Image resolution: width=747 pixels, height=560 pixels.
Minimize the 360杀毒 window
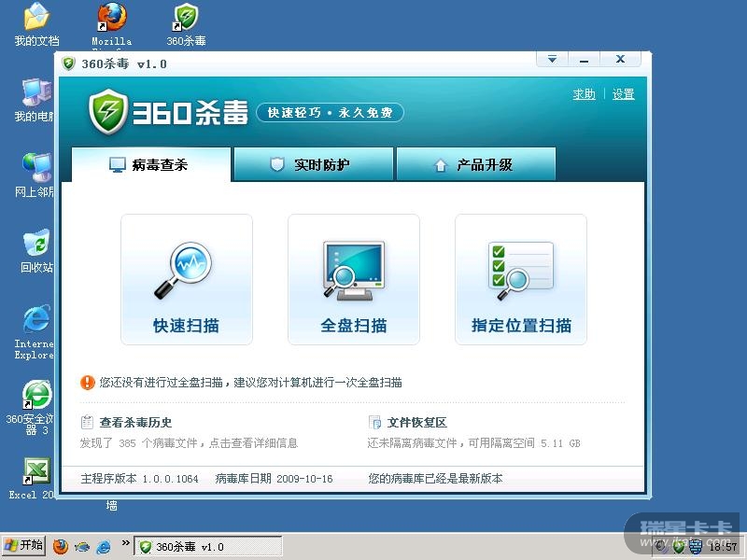585,59
